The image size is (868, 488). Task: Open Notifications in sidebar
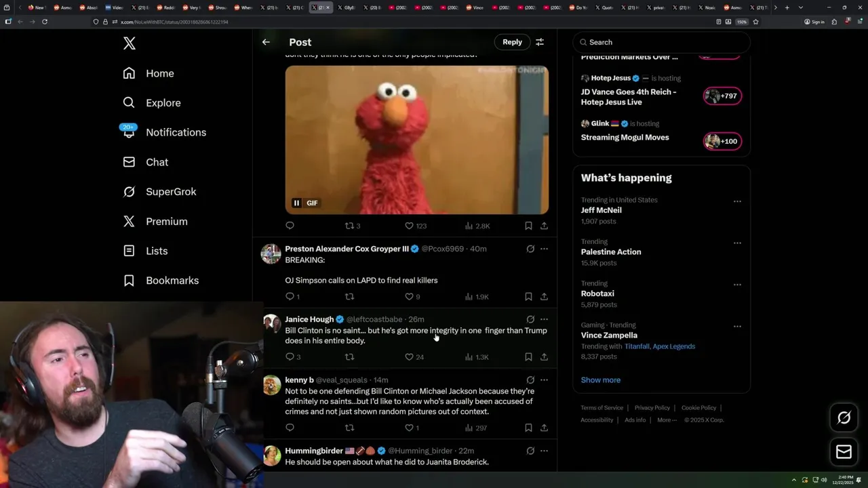(164, 132)
